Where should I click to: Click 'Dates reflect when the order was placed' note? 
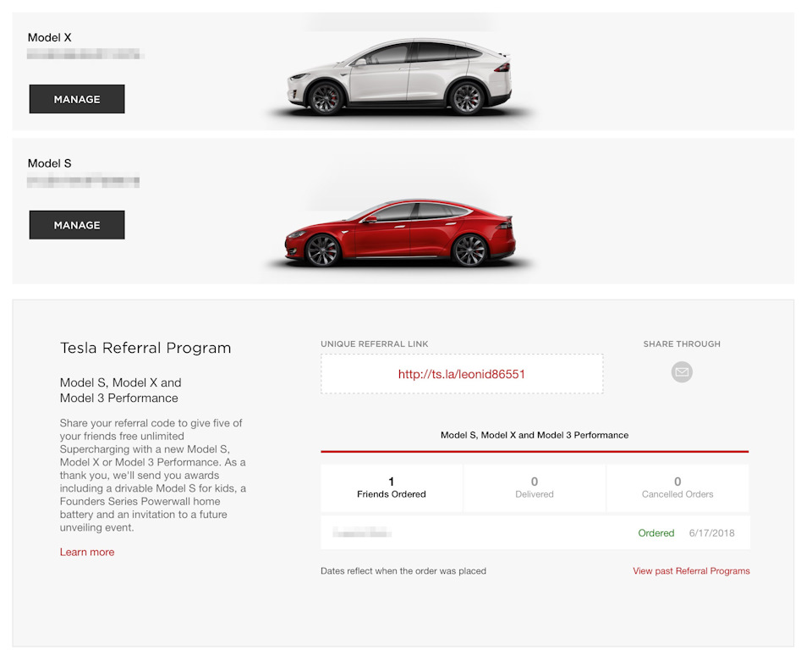pos(403,571)
